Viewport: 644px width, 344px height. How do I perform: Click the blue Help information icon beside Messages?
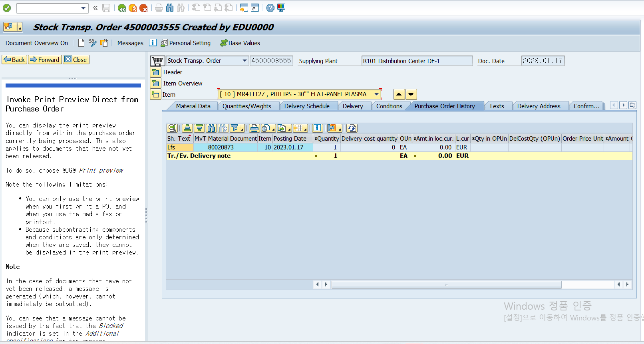pos(153,43)
